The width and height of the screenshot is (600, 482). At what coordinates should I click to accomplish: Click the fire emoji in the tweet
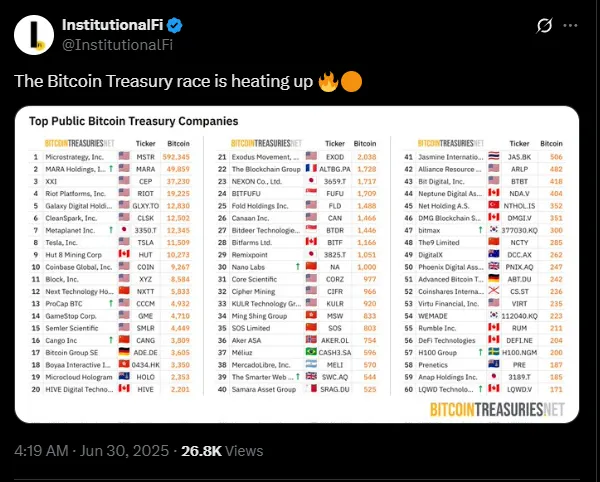pyautogui.click(x=327, y=81)
